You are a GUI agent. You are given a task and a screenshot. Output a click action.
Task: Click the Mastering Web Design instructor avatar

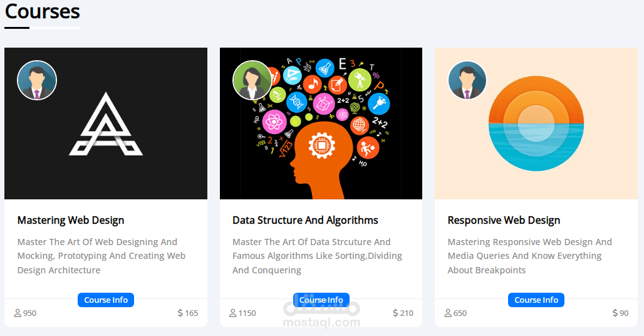[37, 80]
